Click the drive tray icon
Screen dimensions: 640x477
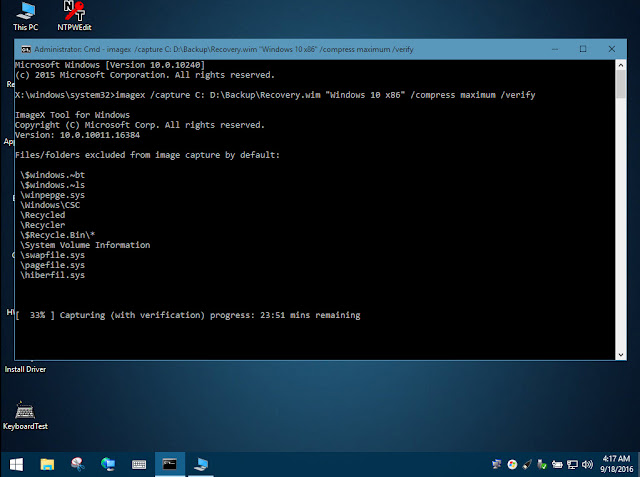557,464
